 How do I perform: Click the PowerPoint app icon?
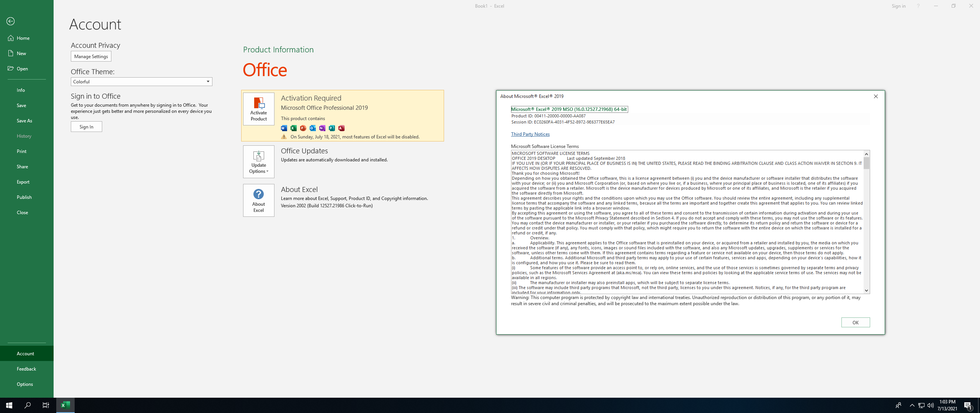pos(303,128)
